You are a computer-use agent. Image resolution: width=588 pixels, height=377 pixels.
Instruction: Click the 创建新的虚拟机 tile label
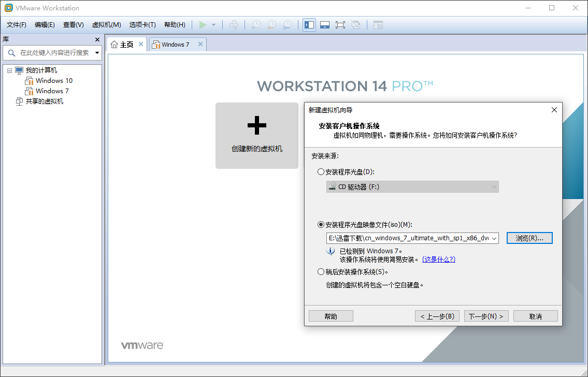[x=257, y=149]
